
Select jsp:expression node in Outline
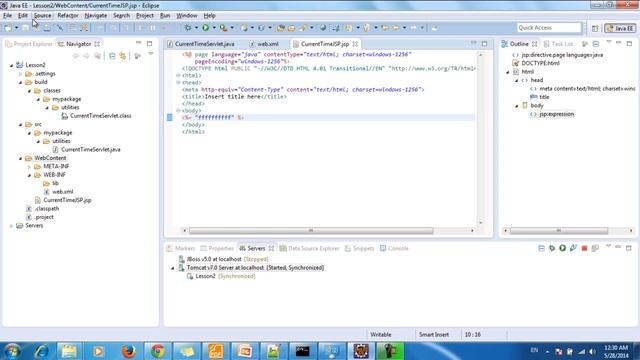pyautogui.click(x=556, y=114)
